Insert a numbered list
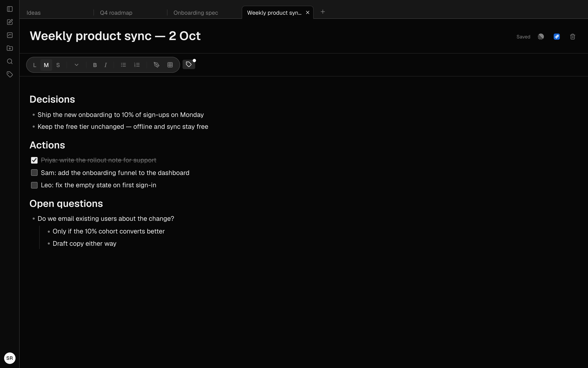The height and width of the screenshot is (368, 588). pyautogui.click(x=137, y=65)
